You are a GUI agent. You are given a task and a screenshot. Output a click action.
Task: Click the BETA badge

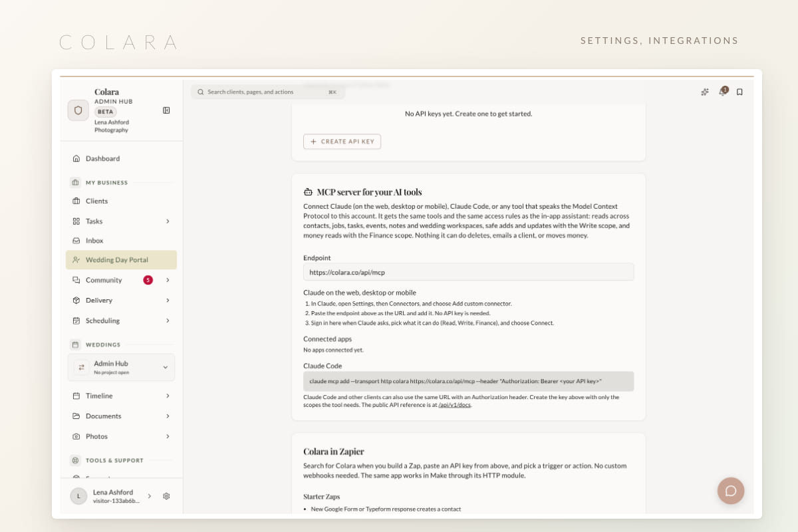tap(106, 112)
